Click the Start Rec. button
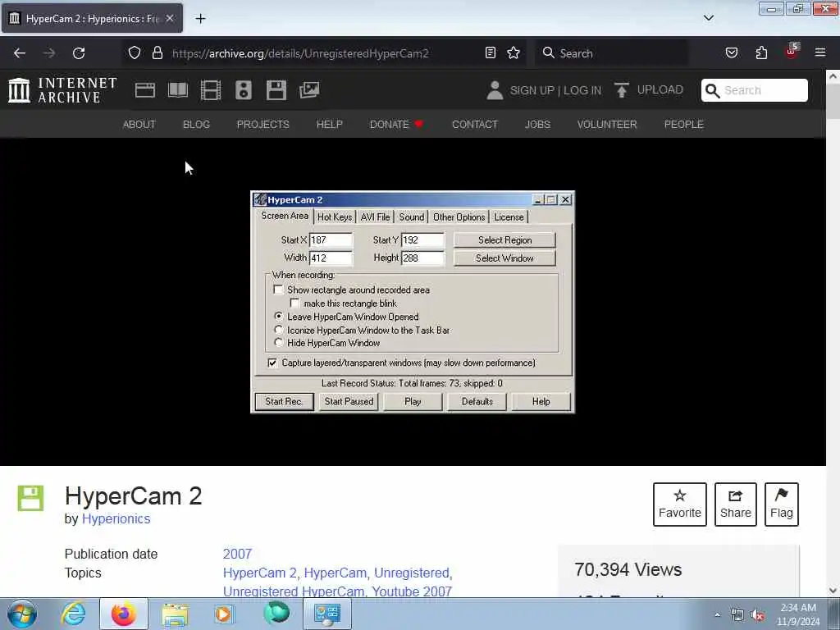The image size is (840, 630). [x=285, y=401]
